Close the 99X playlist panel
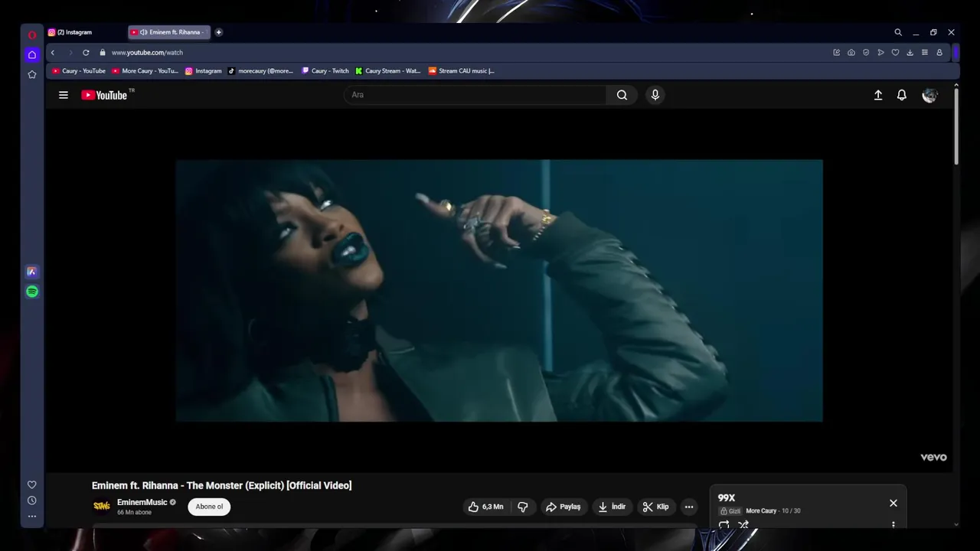980x551 pixels. (x=893, y=503)
